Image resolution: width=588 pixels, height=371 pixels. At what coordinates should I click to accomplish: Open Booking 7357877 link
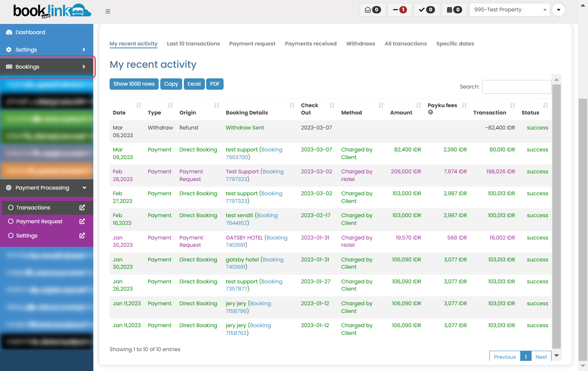[x=254, y=285]
